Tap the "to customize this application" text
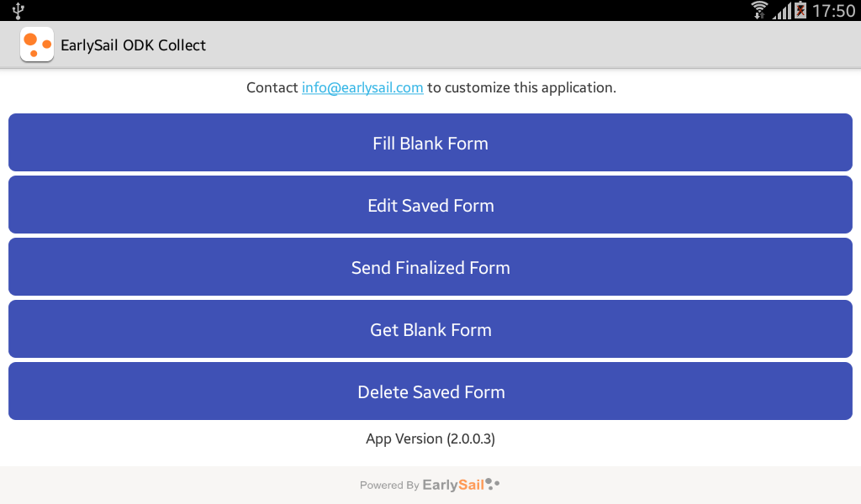This screenshot has width=861, height=504. click(x=521, y=87)
